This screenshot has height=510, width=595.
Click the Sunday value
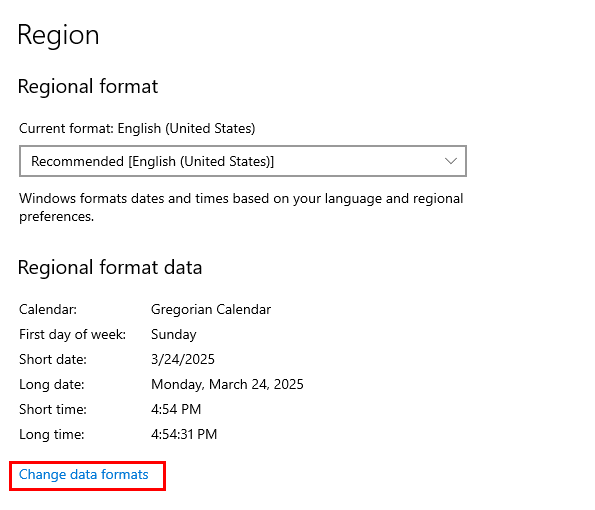click(173, 335)
